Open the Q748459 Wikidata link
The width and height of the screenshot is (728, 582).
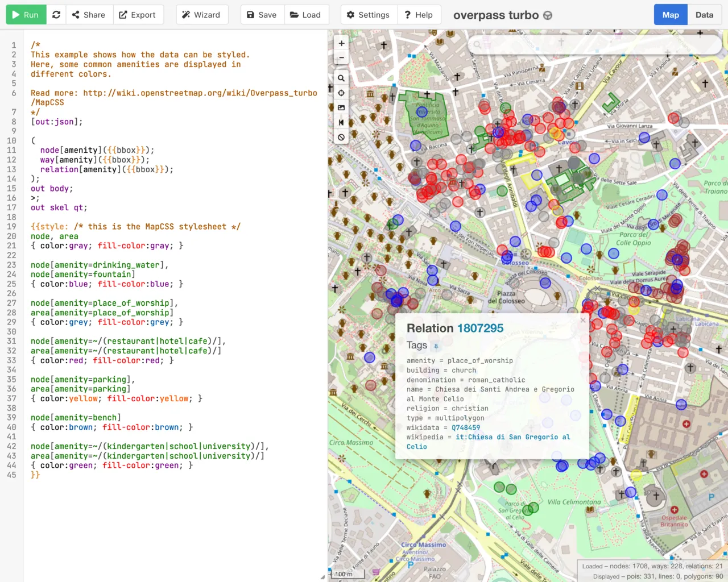(x=465, y=427)
